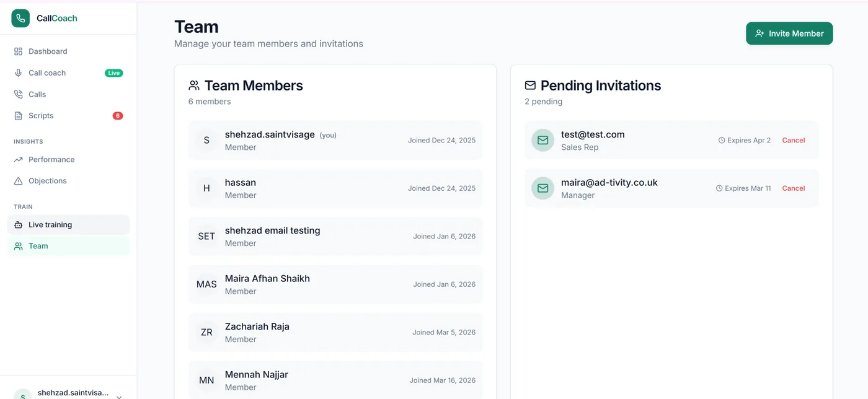The width and height of the screenshot is (868, 399).
Task: Click the red 6 badge on Scripts
Action: tap(118, 116)
